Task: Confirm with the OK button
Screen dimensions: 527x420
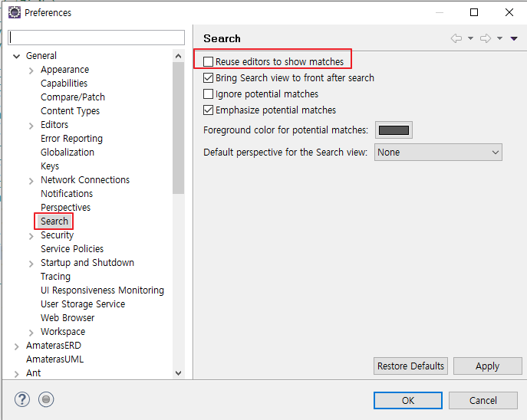Action: [x=408, y=401]
